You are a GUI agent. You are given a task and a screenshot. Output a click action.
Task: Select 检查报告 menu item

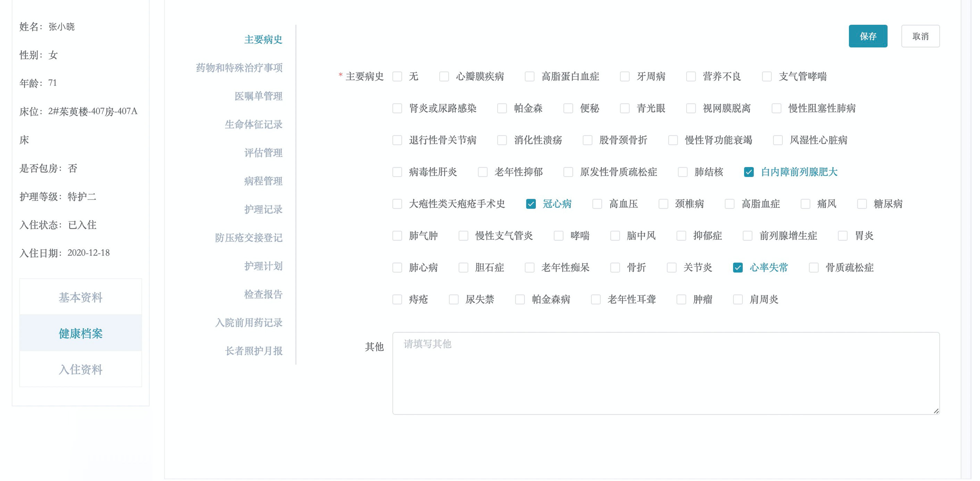pyautogui.click(x=263, y=294)
